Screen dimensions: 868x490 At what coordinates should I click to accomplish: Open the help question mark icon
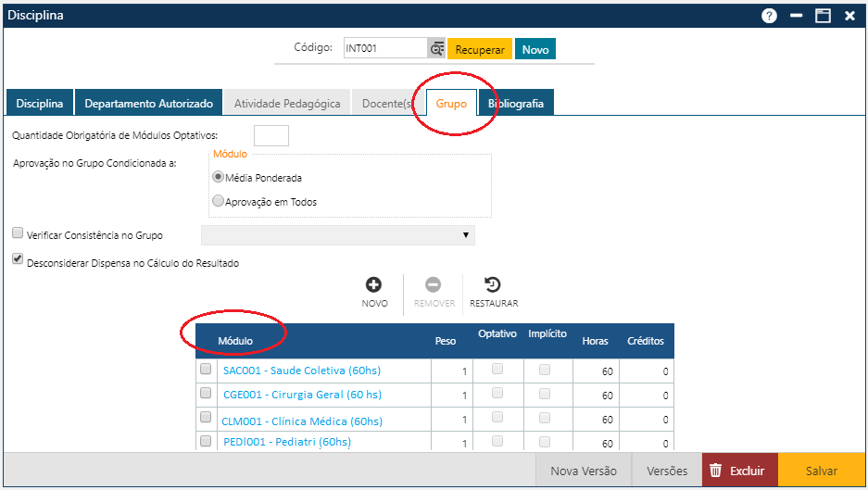pyautogui.click(x=769, y=16)
